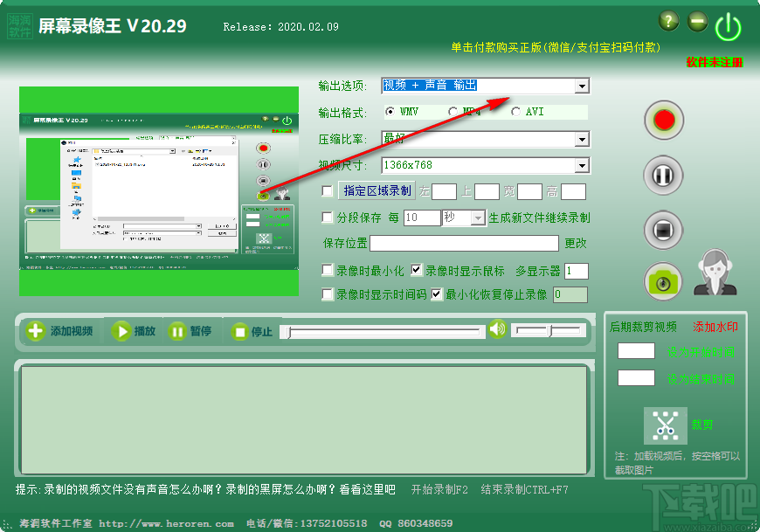Open 输出选项 dropdown
The width and height of the screenshot is (760, 532).
pos(582,86)
